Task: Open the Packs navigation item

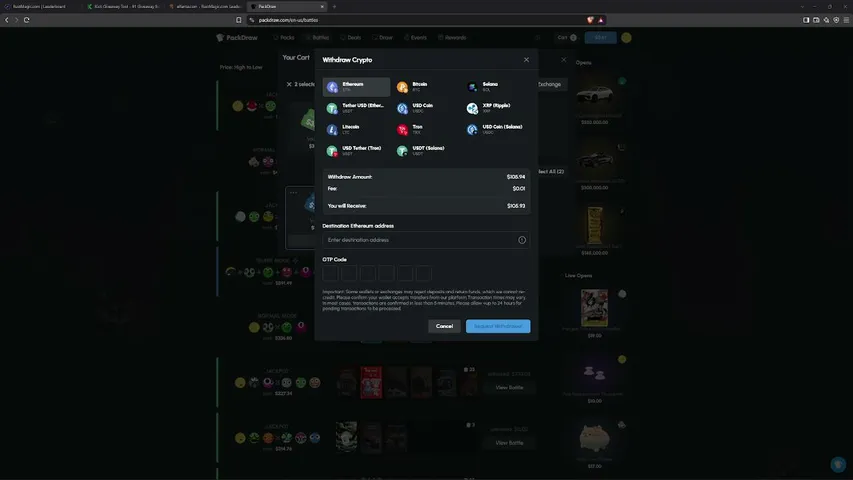Action: click(x=283, y=38)
